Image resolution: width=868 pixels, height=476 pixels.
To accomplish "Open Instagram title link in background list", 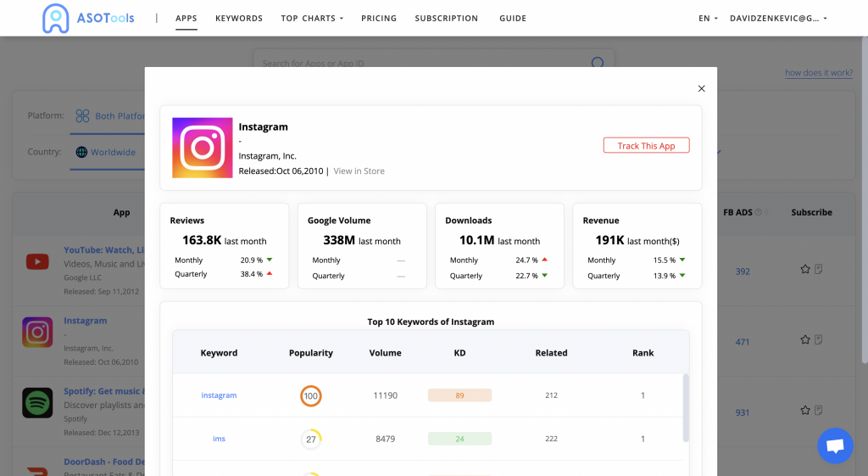I will 86,320.
